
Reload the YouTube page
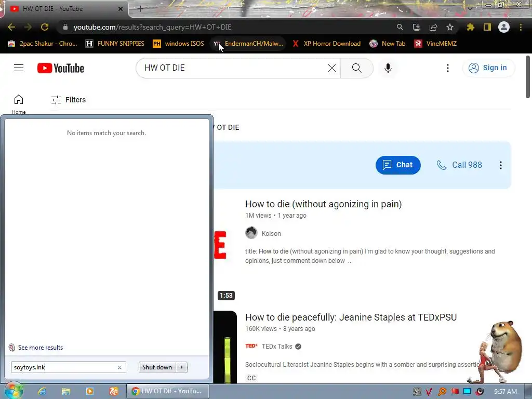point(45,27)
